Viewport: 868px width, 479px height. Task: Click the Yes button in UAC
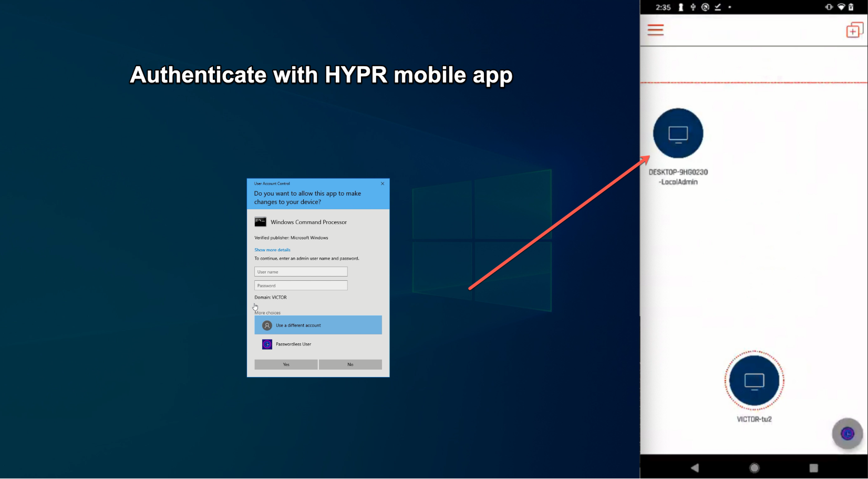pyautogui.click(x=286, y=364)
